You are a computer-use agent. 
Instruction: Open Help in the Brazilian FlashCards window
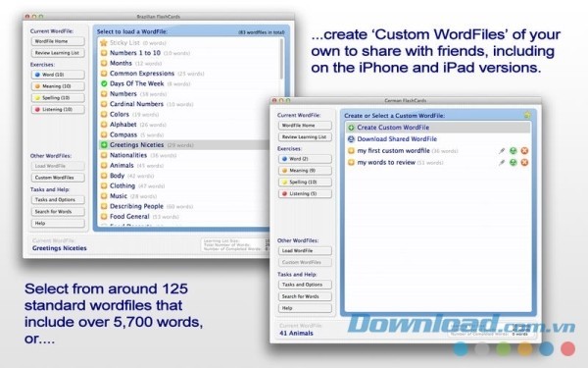[x=58, y=223]
